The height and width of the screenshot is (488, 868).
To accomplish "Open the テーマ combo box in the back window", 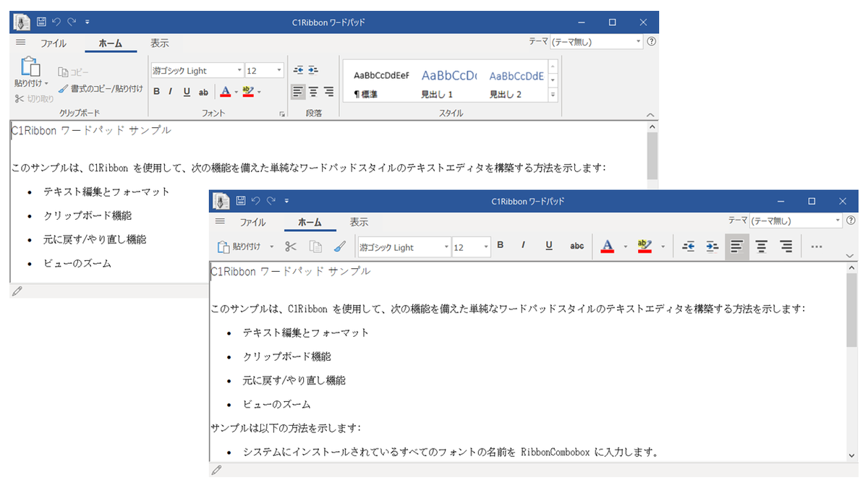I will point(596,42).
